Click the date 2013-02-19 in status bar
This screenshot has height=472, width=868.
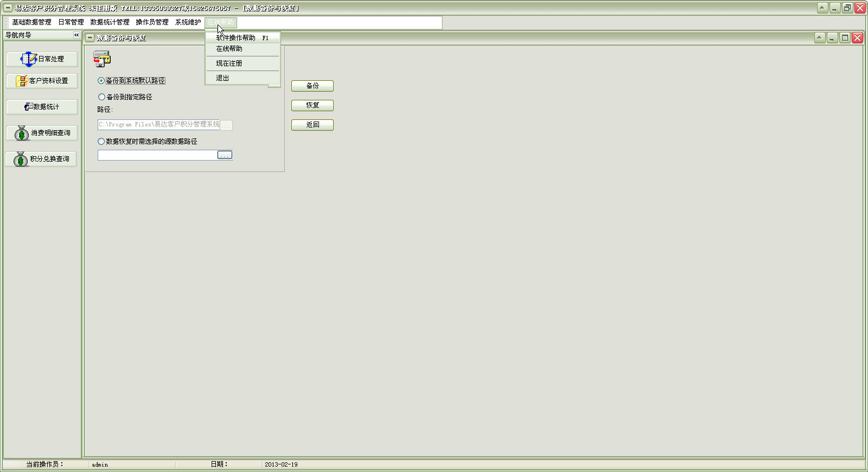281,465
